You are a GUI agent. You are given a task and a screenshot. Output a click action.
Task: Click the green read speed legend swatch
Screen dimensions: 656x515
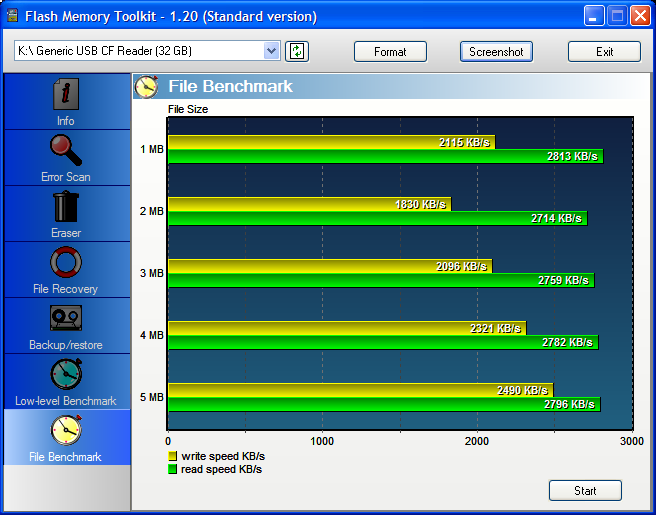point(172,469)
